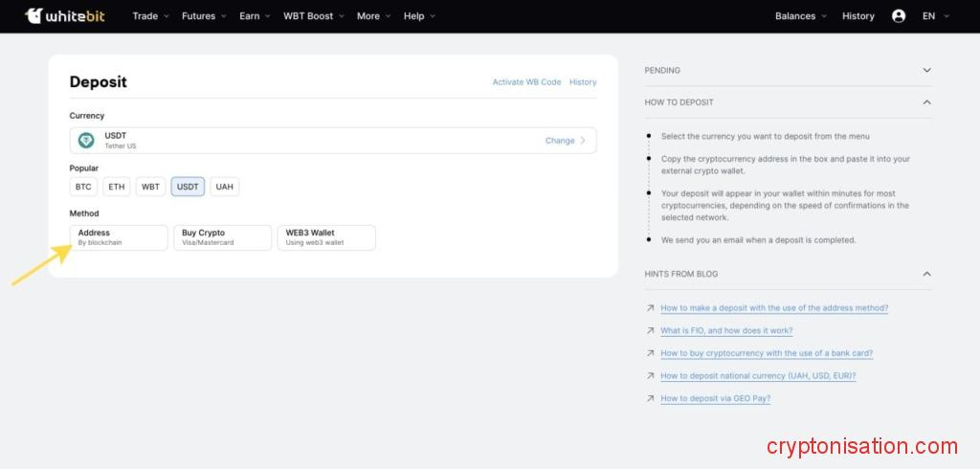Select ETH from popular currencies
The image size is (980, 469).
click(x=116, y=187)
